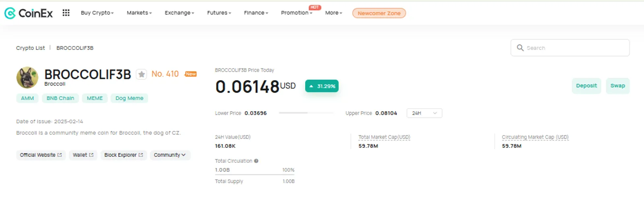Click the external link icon on Block Explorer

[140, 155]
